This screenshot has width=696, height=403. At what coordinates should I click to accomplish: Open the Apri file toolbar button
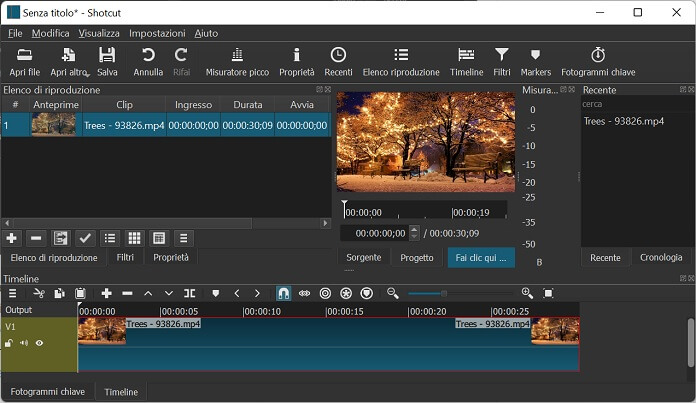24,62
